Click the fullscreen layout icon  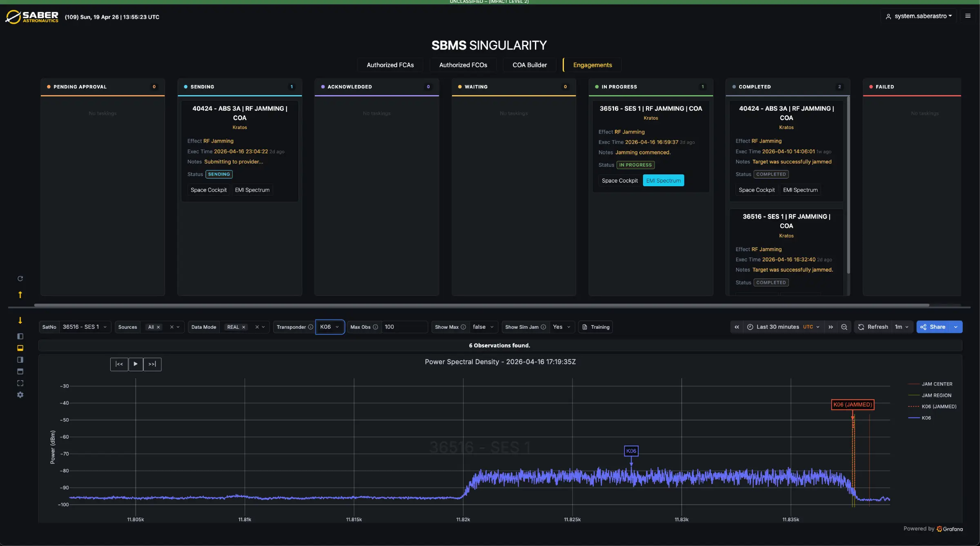pyautogui.click(x=20, y=383)
